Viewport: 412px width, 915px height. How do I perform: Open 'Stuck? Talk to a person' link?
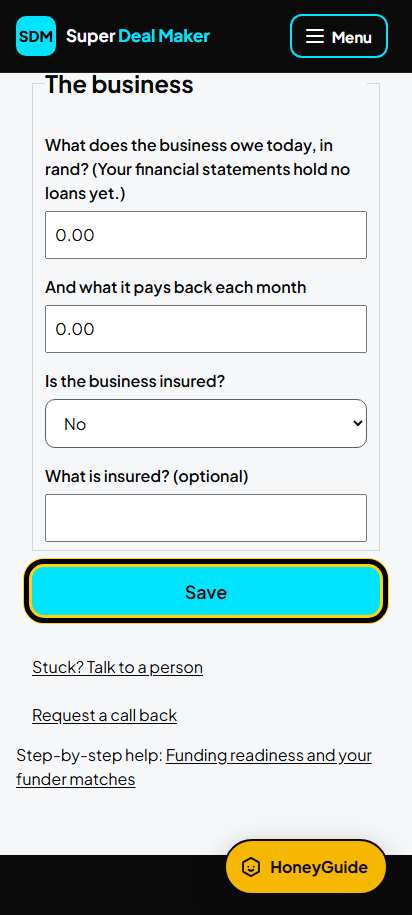click(x=117, y=668)
